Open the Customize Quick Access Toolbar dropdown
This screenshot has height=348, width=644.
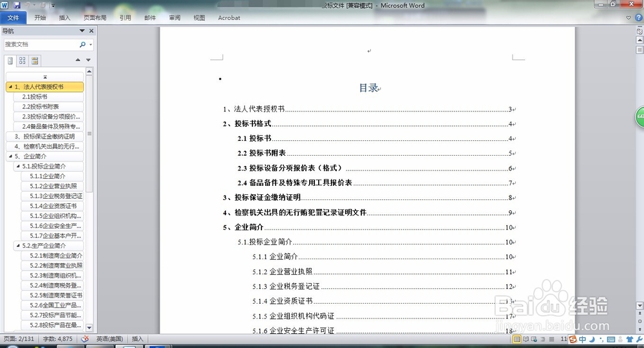click(x=53, y=5)
